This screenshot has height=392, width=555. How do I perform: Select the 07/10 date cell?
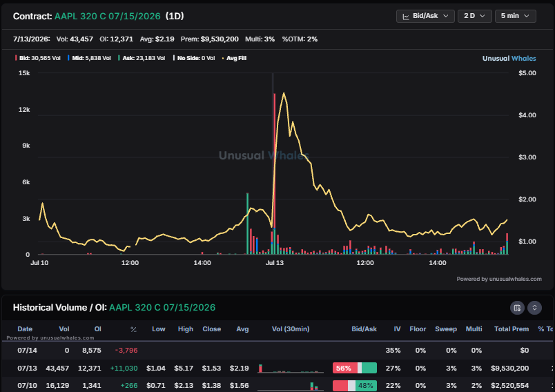[x=27, y=385]
